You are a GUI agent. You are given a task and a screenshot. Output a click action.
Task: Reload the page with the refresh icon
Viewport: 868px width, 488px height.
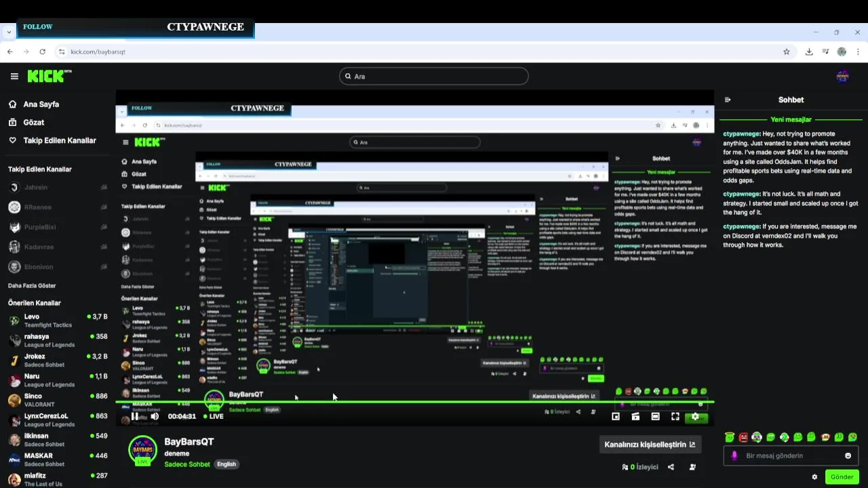(43, 52)
